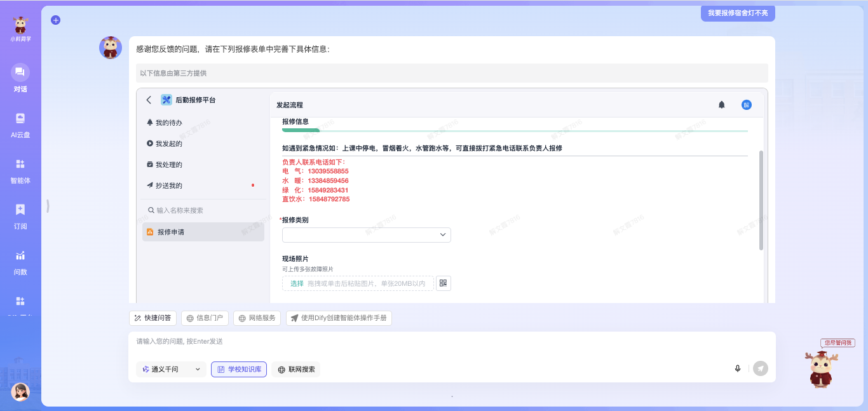This screenshot has height=411, width=868.
Task: Start a new chat with the plus icon
Action: pyautogui.click(x=55, y=20)
